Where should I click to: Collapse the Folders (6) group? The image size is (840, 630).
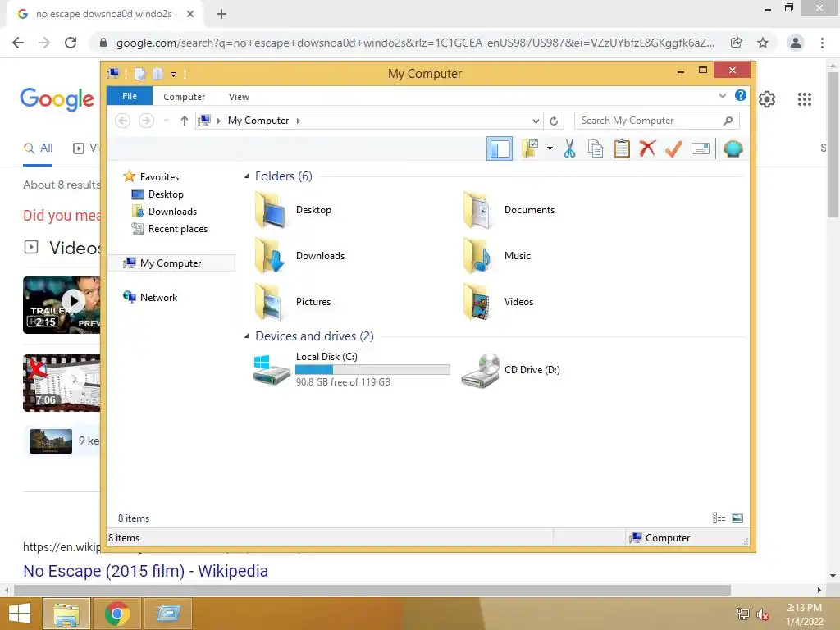(247, 176)
